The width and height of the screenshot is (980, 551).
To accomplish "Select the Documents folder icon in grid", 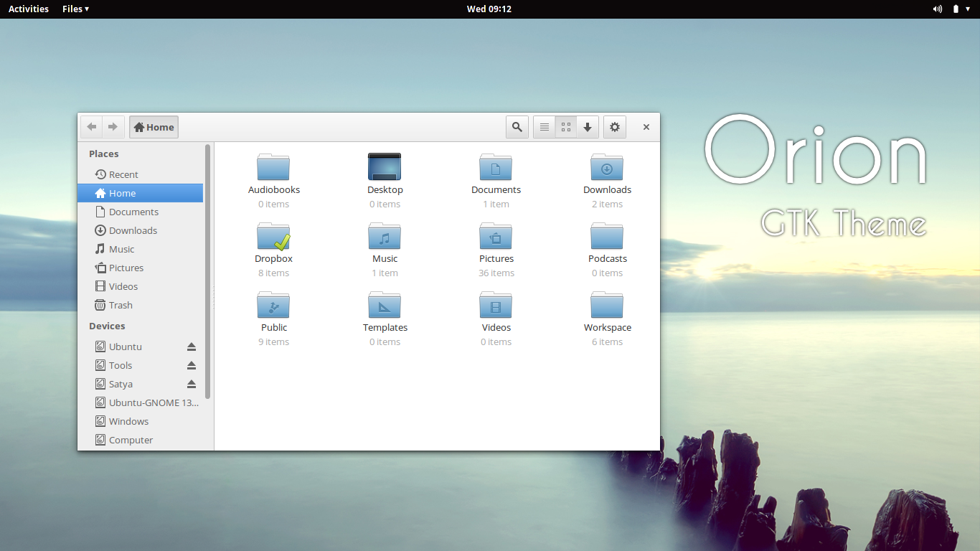I will point(496,166).
